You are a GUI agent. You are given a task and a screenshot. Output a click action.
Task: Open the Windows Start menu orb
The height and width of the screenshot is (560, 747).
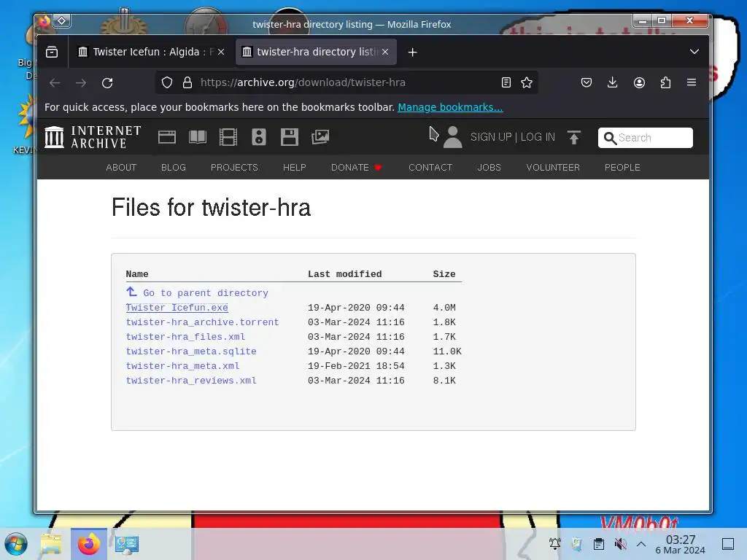click(x=16, y=544)
